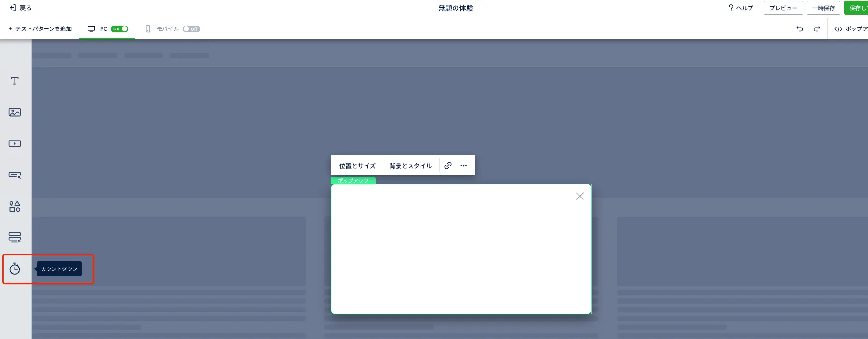Click 戻る to go back
868x339 pixels.
pyautogui.click(x=21, y=8)
